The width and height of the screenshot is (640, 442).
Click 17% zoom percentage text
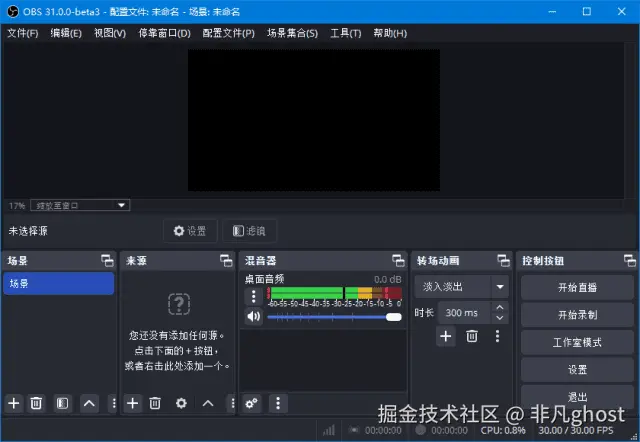[x=17, y=206]
